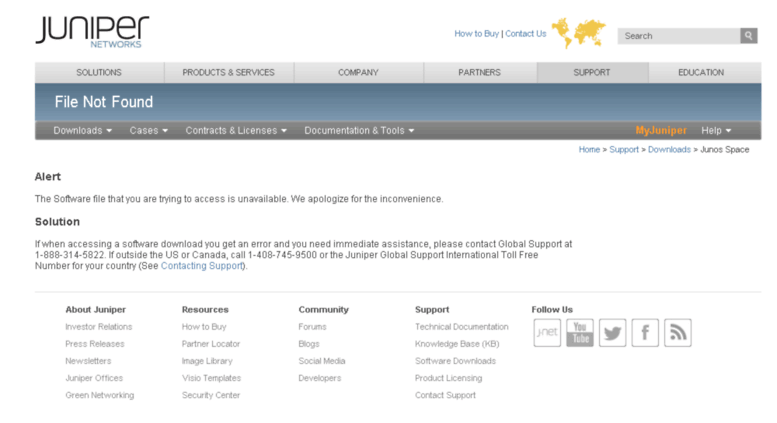The height and width of the screenshot is (423, 777).
Task: Click the Contact Us header link
Action: [526, 34]
